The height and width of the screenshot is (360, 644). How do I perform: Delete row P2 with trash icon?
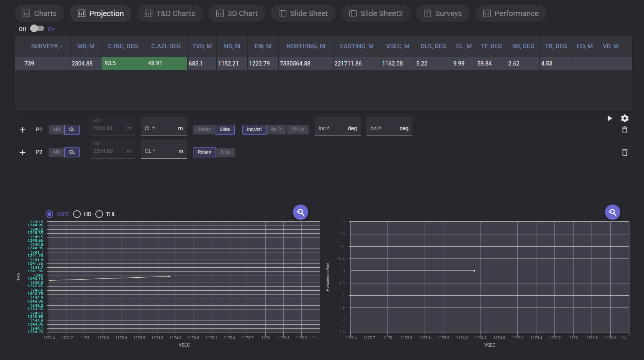[x=624, y=152]
